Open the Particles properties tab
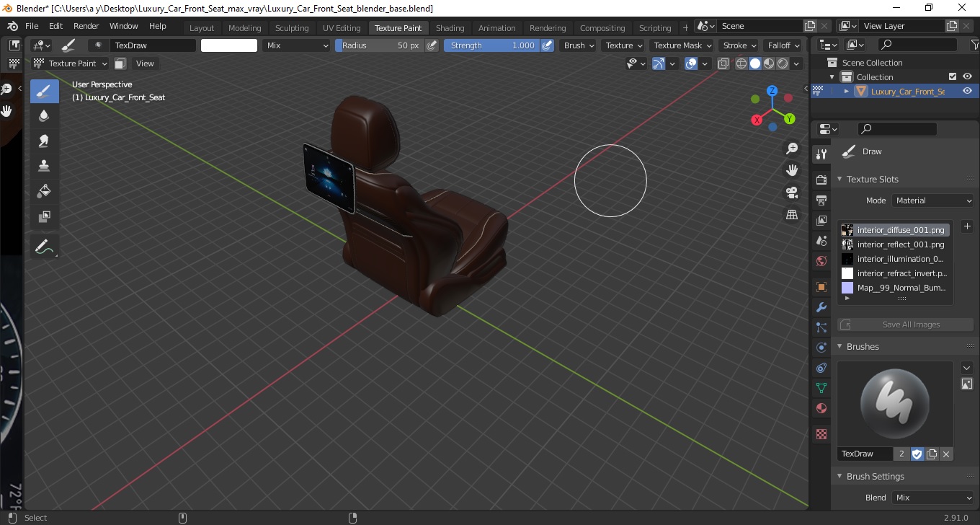 (821, 327)
